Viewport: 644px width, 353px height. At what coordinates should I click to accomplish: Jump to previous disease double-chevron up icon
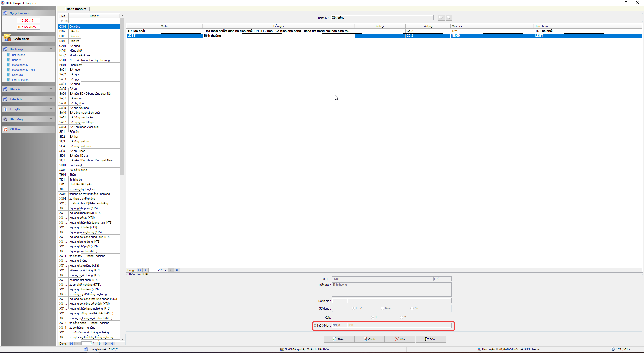[x=441, y=18]
